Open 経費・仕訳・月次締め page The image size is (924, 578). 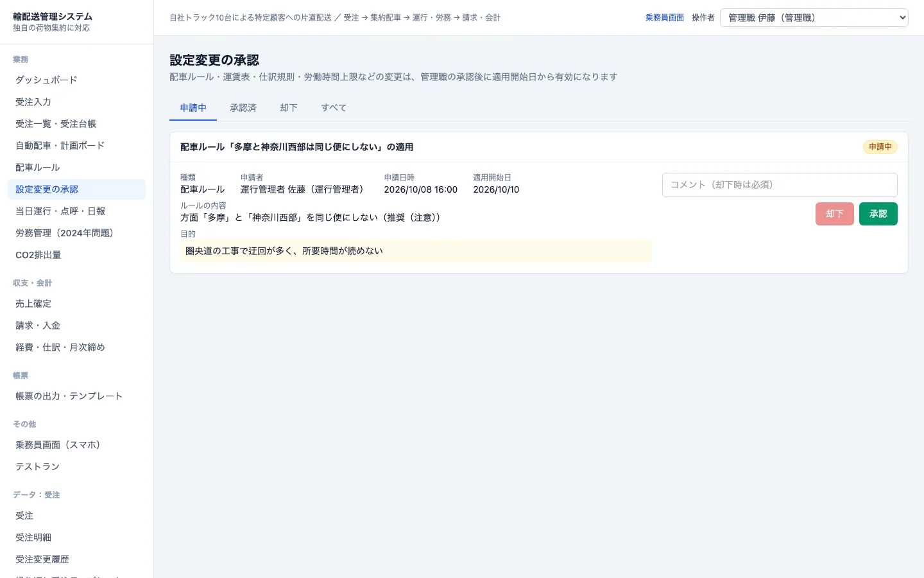[77, 347]
